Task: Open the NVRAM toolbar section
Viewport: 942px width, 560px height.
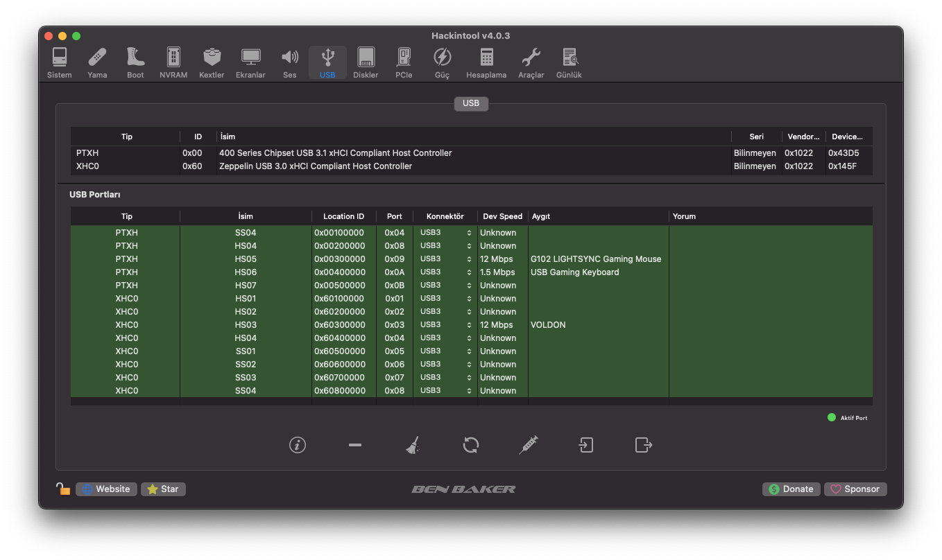Action: point(173,63)
